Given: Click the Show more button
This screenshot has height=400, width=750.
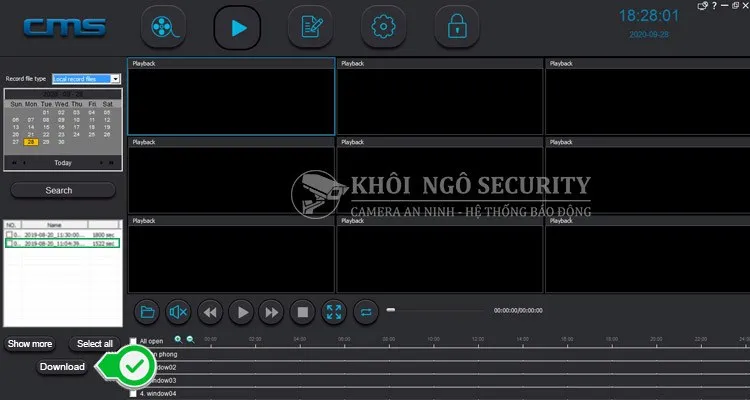Looking at the screenshot, I should coord(30,344).
